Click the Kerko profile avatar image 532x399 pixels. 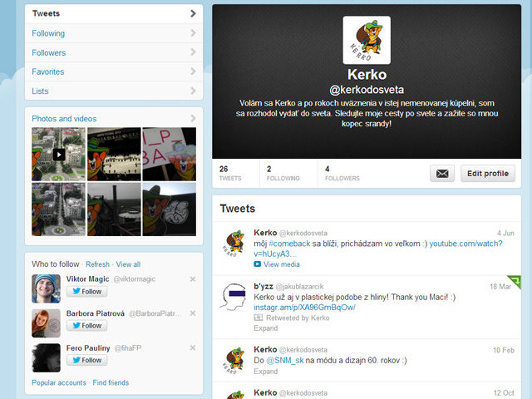(x=367, y=40)
